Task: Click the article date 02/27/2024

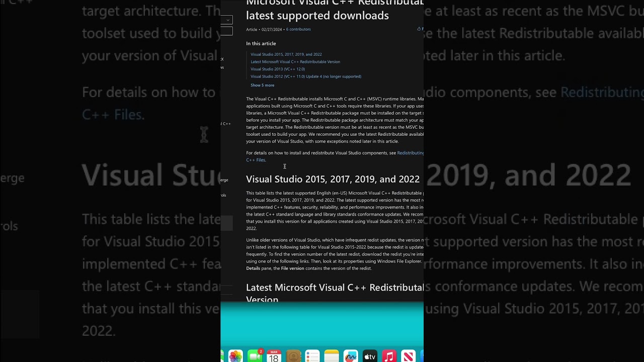Action: click(x=272, y=29)
